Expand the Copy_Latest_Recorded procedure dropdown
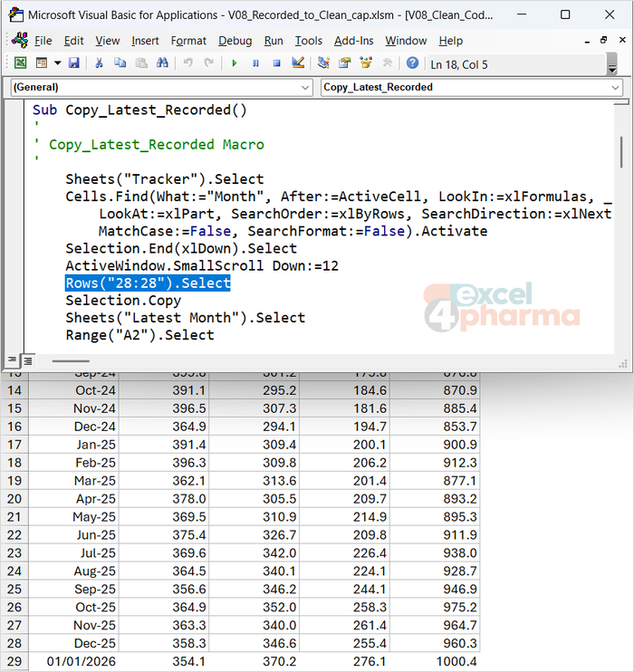 (x=615, y=88)
